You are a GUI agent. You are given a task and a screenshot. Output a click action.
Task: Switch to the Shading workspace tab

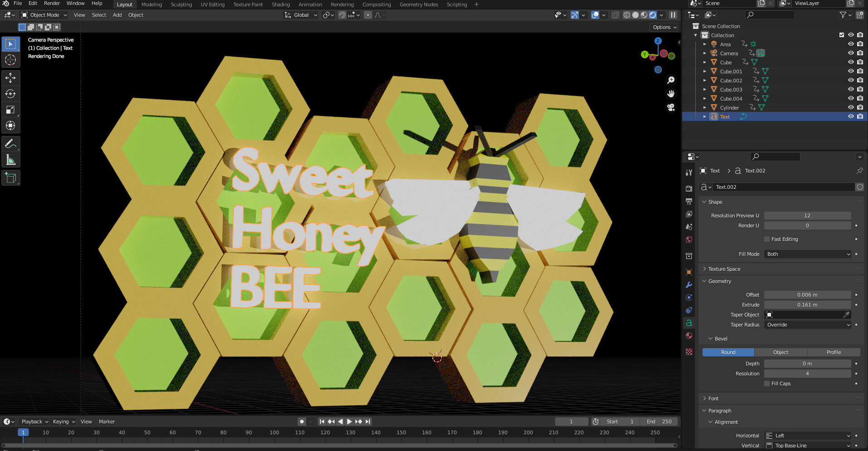[x=281, y=5]
